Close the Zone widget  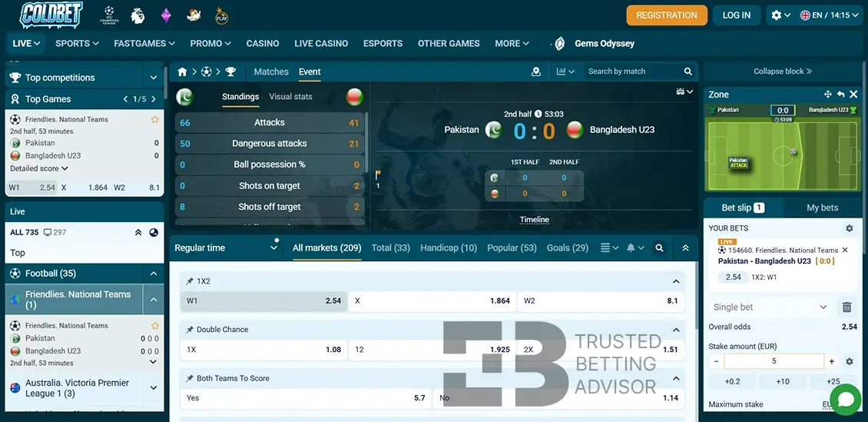tap(853, 94)
